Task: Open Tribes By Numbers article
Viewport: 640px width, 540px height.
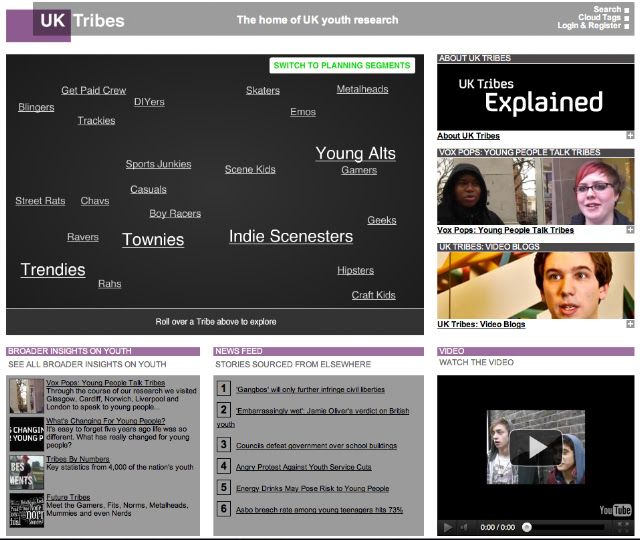Action: coord(78,459)
